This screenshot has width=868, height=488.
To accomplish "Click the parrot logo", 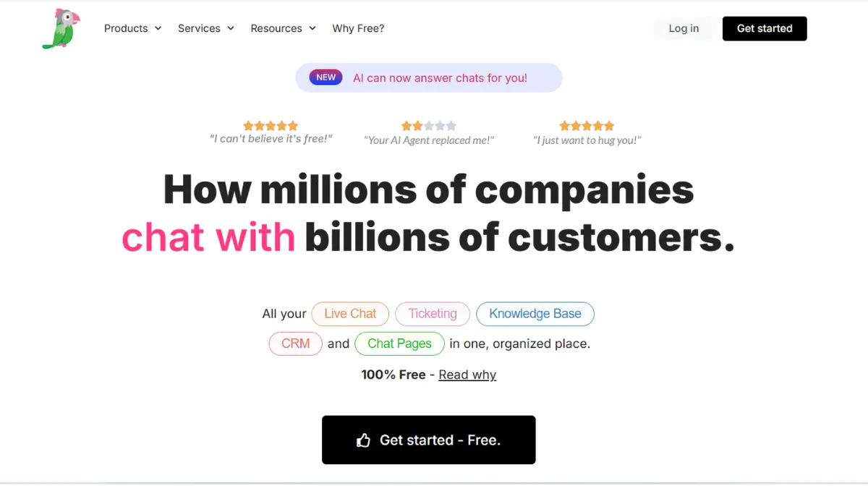I will (x=61, y=28).
